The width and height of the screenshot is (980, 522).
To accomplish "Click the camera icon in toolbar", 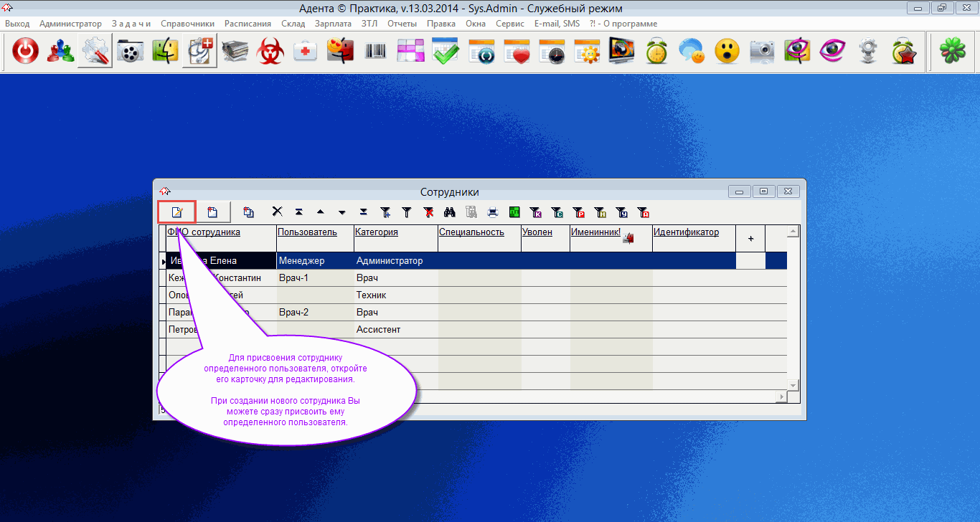I will point(762,52).
